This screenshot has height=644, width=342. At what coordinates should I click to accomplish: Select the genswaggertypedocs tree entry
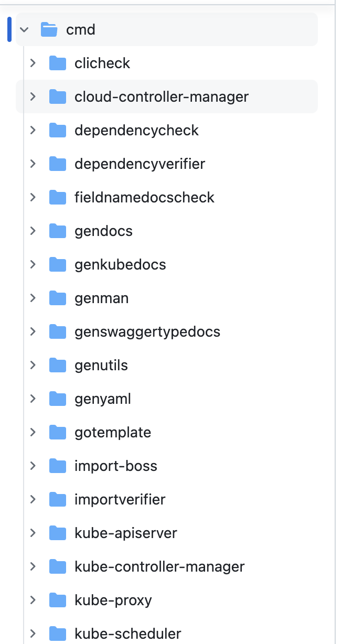(x=167, y=331)
